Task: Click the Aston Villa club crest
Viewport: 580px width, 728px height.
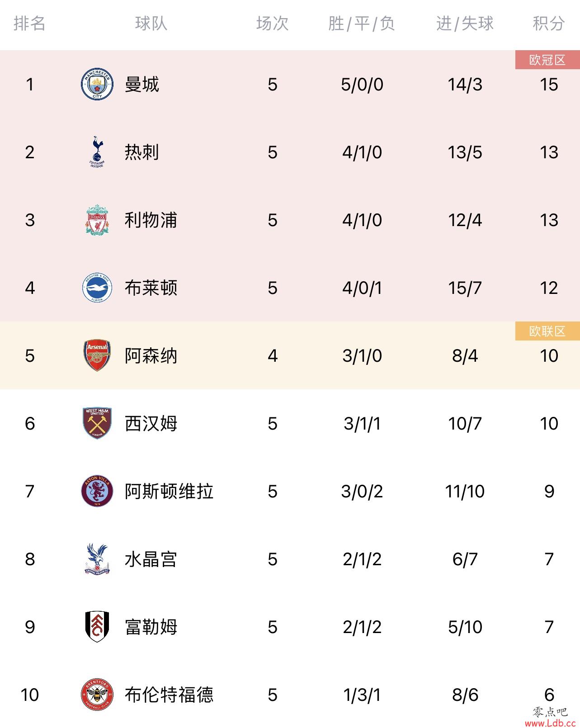Action: point(97,492)
